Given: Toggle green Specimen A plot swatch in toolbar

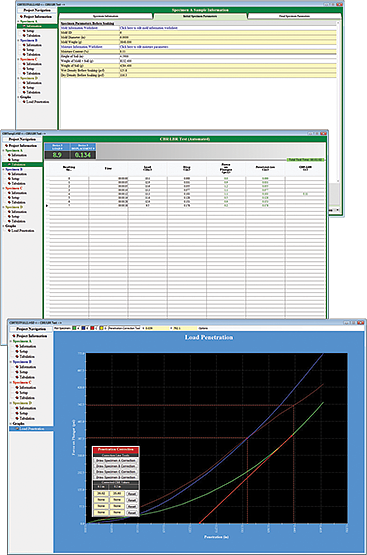Looking at the screenshot, I should coord(74,328).
